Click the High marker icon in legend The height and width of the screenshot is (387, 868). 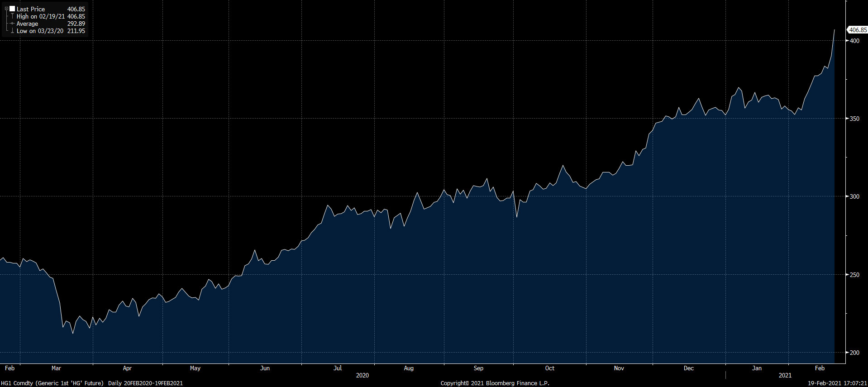[x=12, y=16]
